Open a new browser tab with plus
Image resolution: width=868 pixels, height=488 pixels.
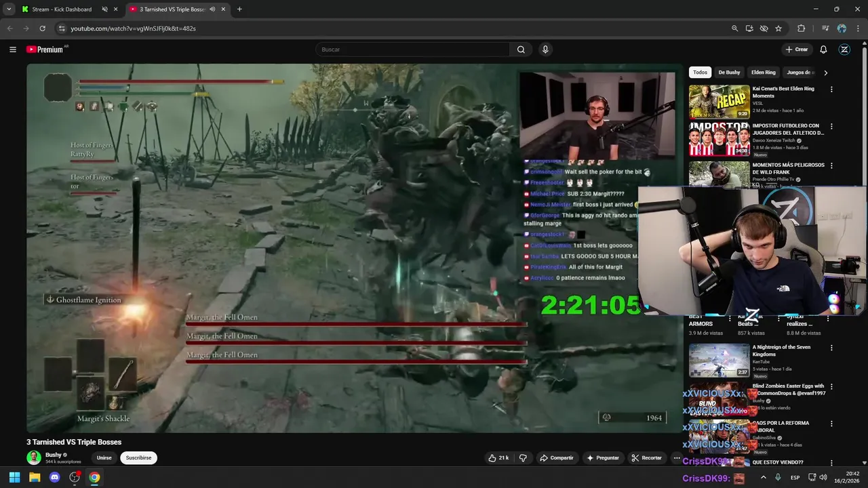click(x=239, y=9)
